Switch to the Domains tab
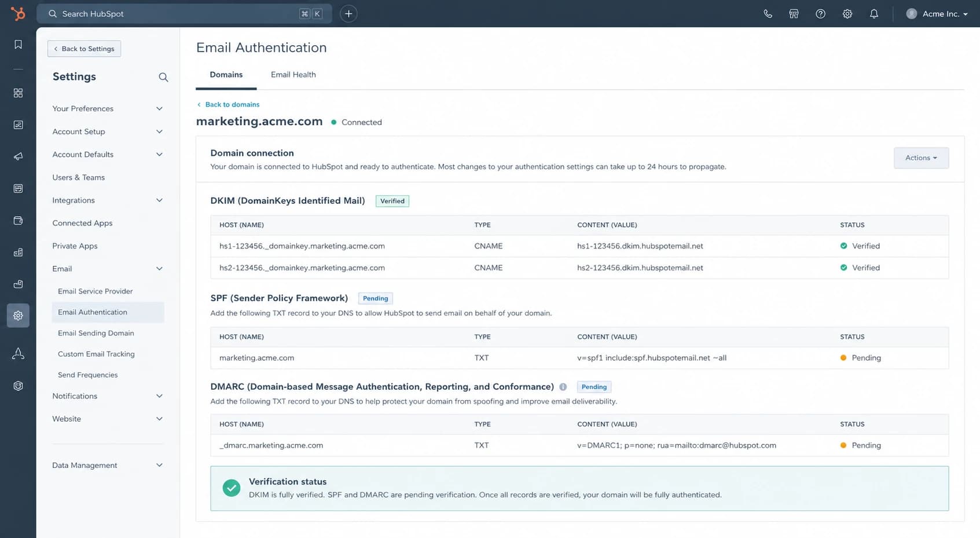The height and width of the screenshot is (538, 980). tap(226, 75)
